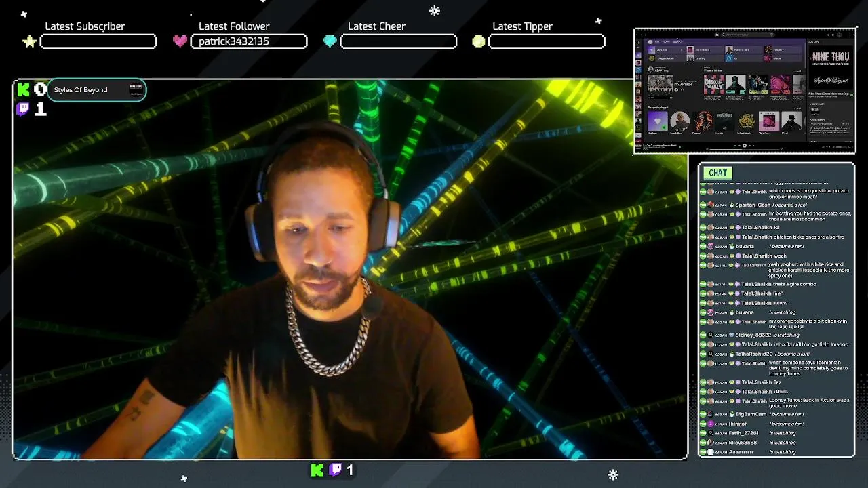Click the 'i should call him garfield' message
This screenshot has width=868, height=488.
[775, 344]
